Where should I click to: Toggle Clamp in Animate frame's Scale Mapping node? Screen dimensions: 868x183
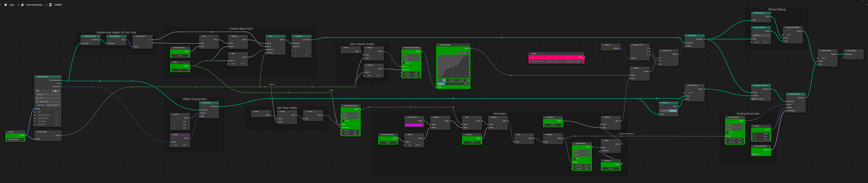coord(574,158)
